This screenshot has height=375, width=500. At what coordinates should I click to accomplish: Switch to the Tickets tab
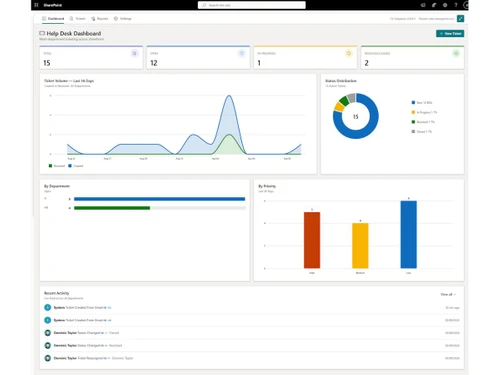click(78, 19)
